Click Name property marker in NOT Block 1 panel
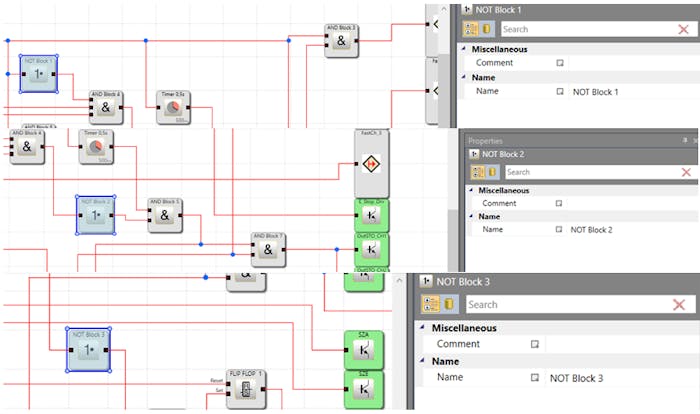Viewport: 700px width, 414px height. click(x=560, y=91)
